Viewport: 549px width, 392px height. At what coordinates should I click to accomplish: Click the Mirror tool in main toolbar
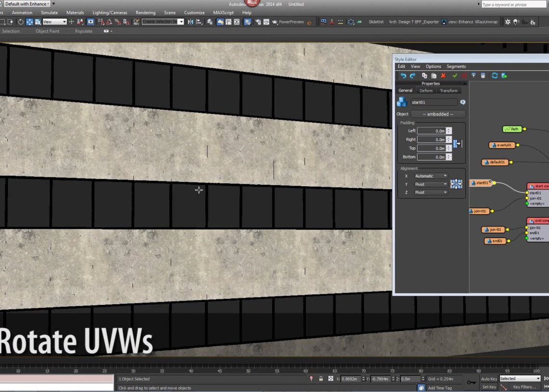191,22
